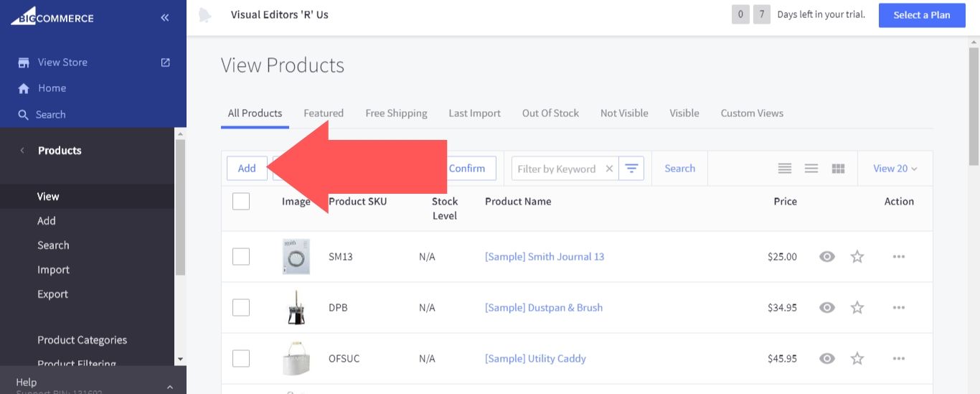
Task: Sort by the Price column header
Action: pyautogui.click(x=785, y=202)
